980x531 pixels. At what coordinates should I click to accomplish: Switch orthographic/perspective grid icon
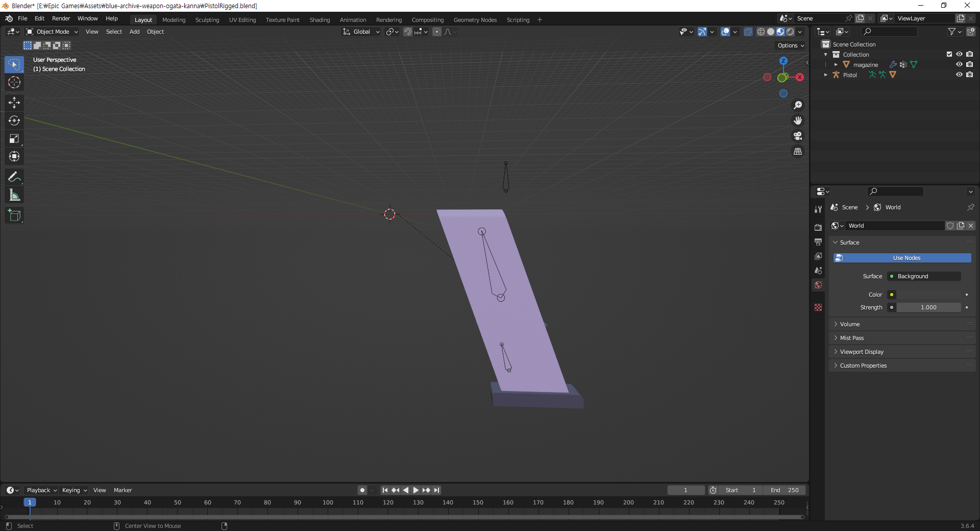pyautogui.click(x=798, y=152)
